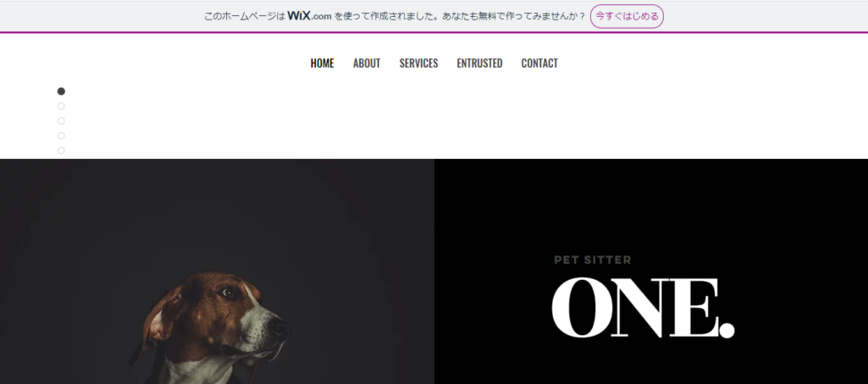Viewport: 868px width, 384px height.
Task: Open the CONTACT page link
Action: coord(539,63)
